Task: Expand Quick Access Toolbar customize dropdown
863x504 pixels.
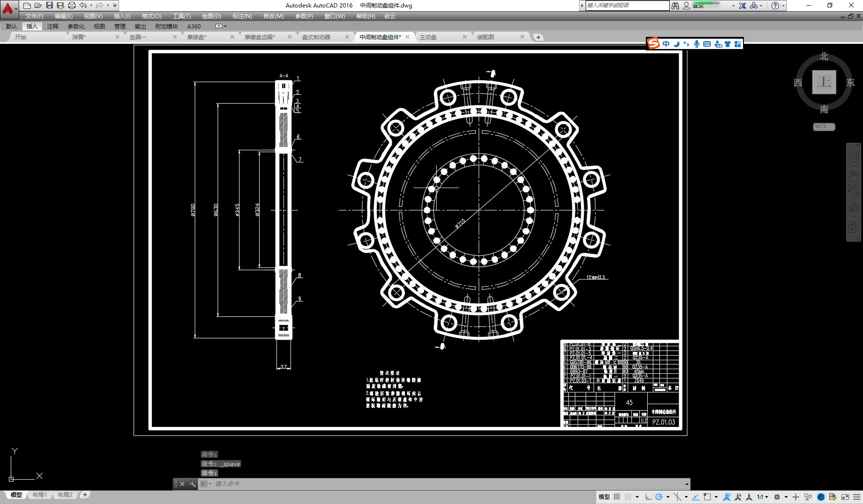Action: pos(115,6)
